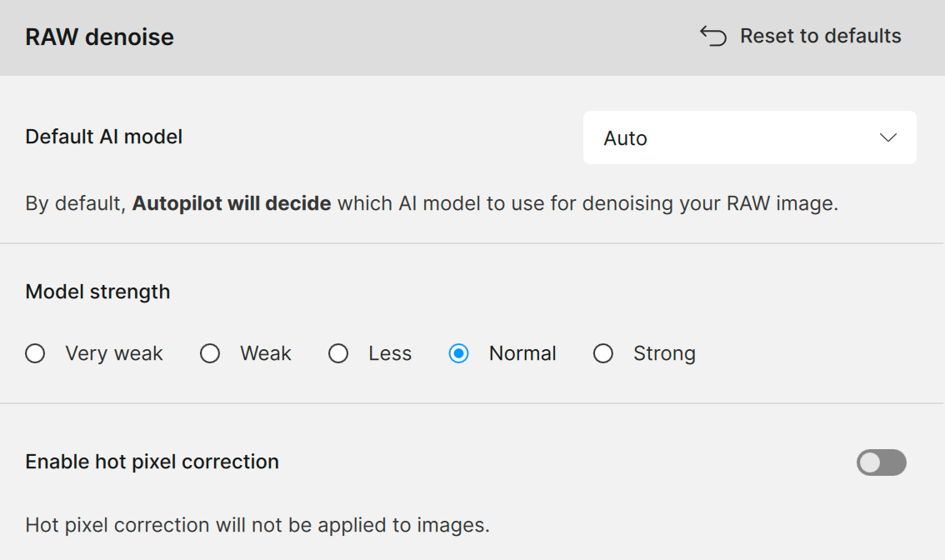Choose the Weak radio button circle
The height and width of the screenshot is (560, 945).
[210, 354]
